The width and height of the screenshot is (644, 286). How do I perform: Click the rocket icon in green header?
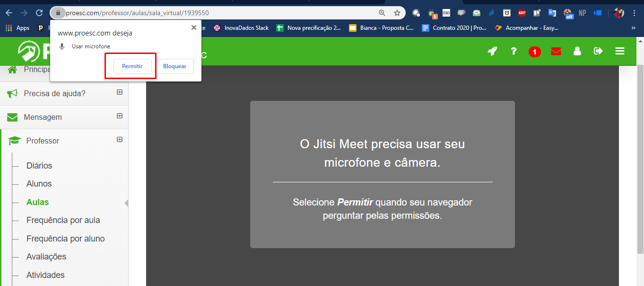tap(492, 51)
